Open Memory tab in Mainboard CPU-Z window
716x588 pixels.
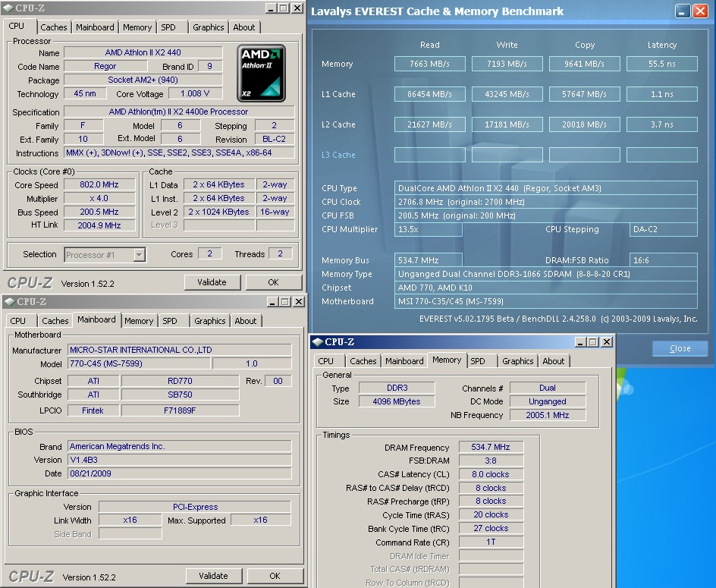click(139, 321)
